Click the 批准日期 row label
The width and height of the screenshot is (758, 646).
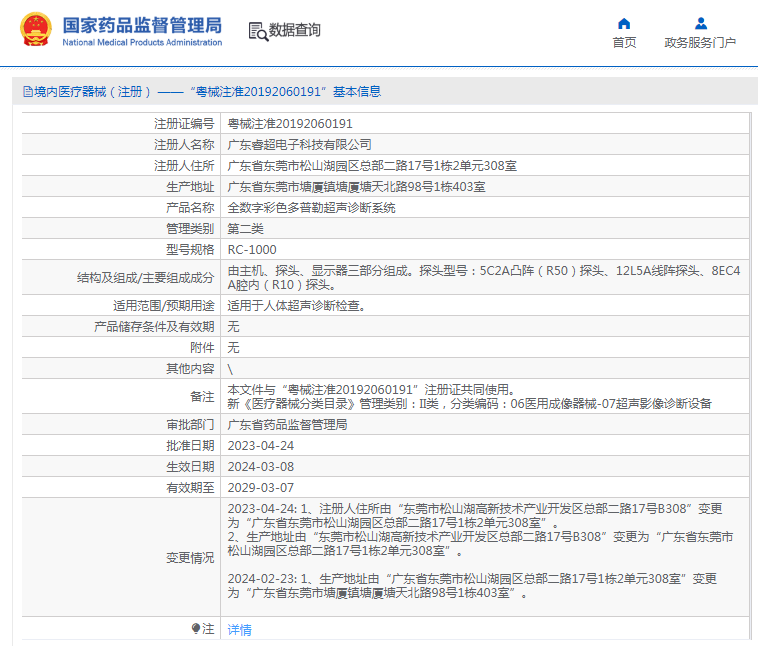tap(190, 446)
